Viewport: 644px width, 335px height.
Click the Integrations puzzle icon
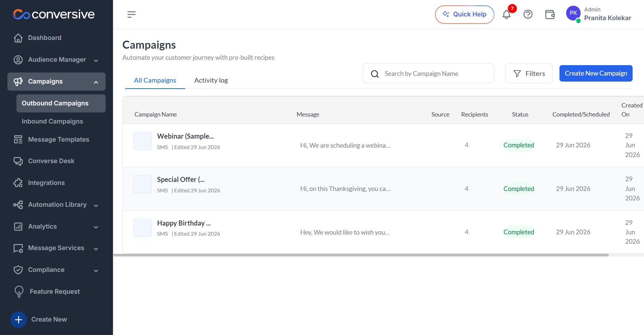point(18,183)
